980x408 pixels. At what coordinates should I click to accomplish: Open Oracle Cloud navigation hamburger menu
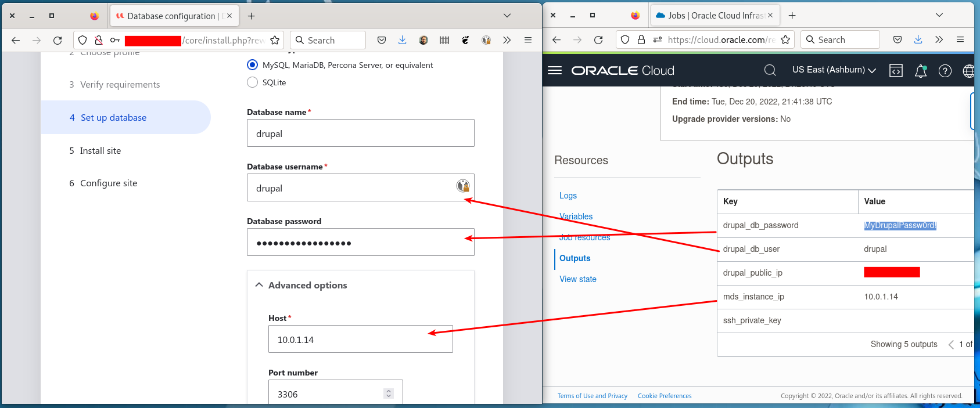coord(555,70)
